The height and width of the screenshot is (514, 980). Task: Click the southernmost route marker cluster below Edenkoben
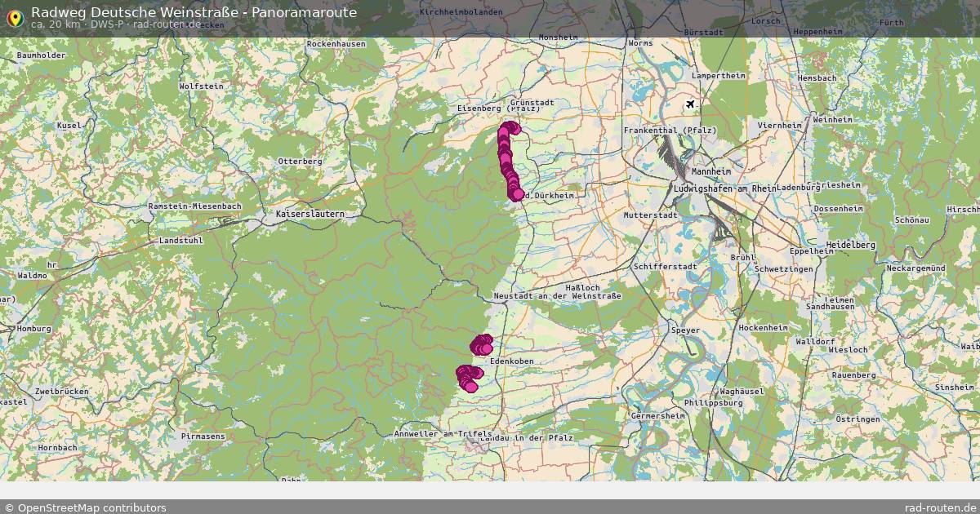click(x=468, y=379)
